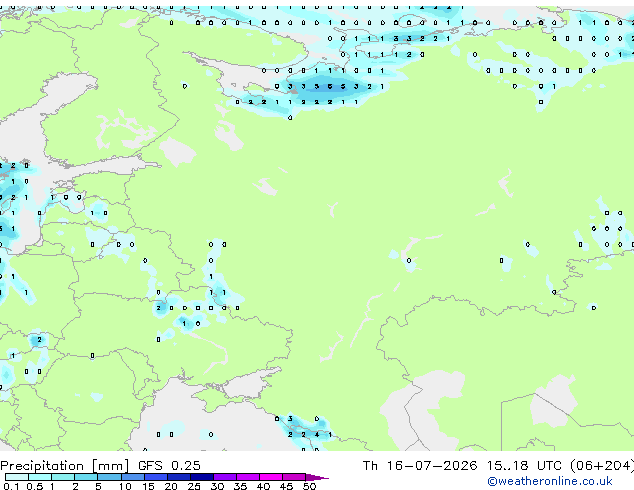
Task: Click the '50' legend scale label
Action: pos(309,486)
